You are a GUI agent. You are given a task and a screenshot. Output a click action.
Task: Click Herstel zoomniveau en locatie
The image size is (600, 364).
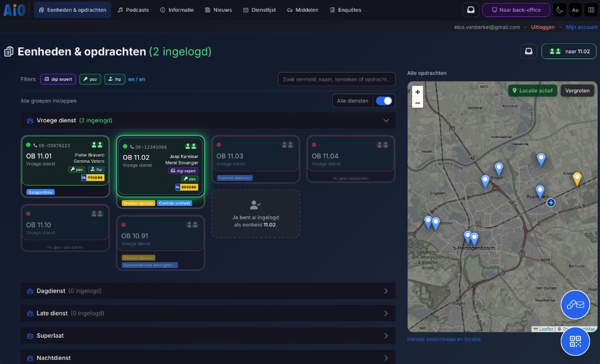[x=444, y=339]
